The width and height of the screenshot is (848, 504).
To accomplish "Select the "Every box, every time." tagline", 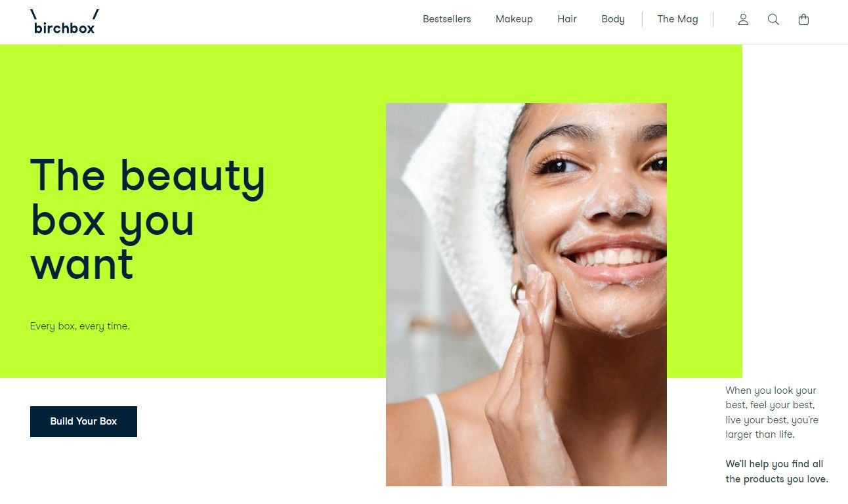I will [80, 326].
